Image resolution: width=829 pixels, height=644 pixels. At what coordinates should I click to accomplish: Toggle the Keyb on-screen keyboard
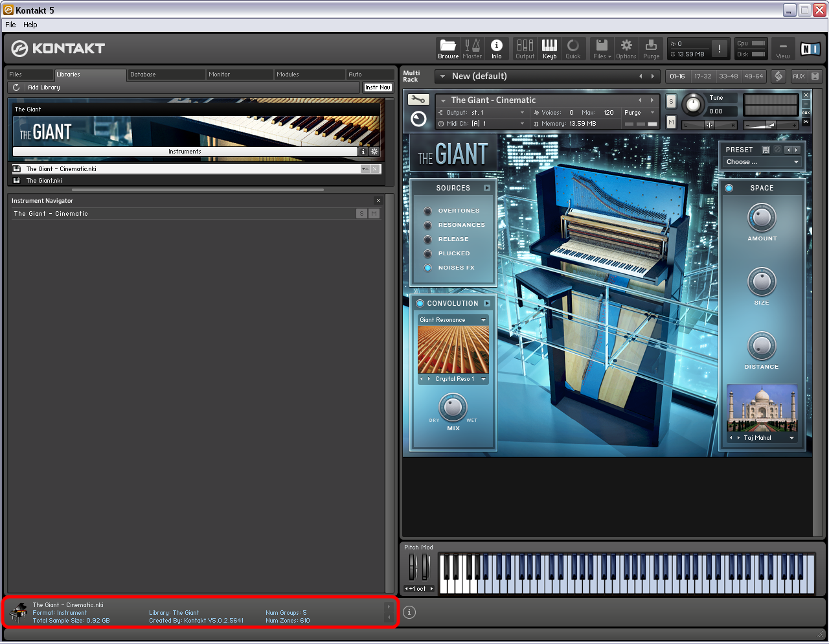click(549, 49)
